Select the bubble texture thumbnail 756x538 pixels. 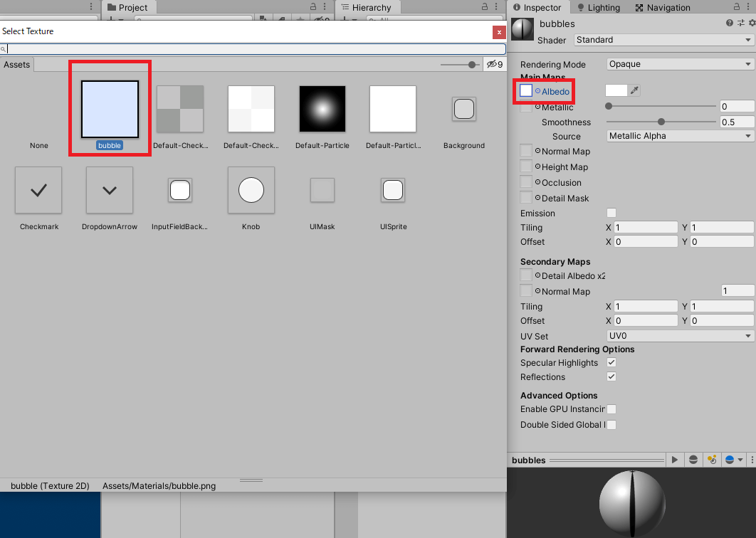click(110, 110)
